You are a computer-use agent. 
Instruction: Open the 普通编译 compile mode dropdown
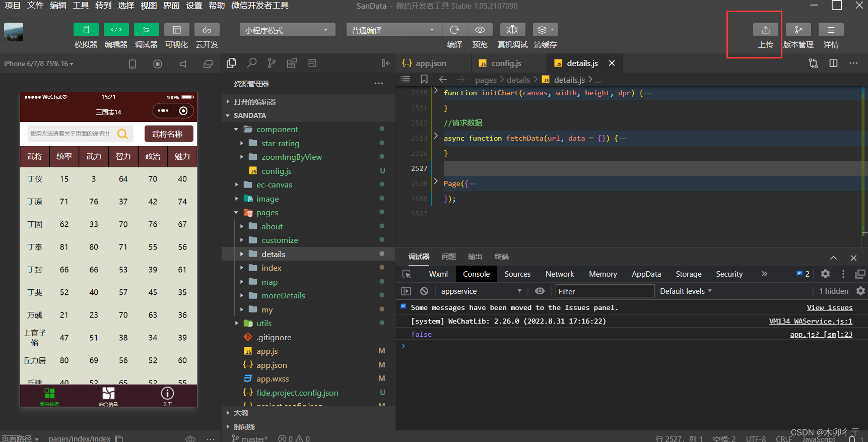tap(393, 30)
